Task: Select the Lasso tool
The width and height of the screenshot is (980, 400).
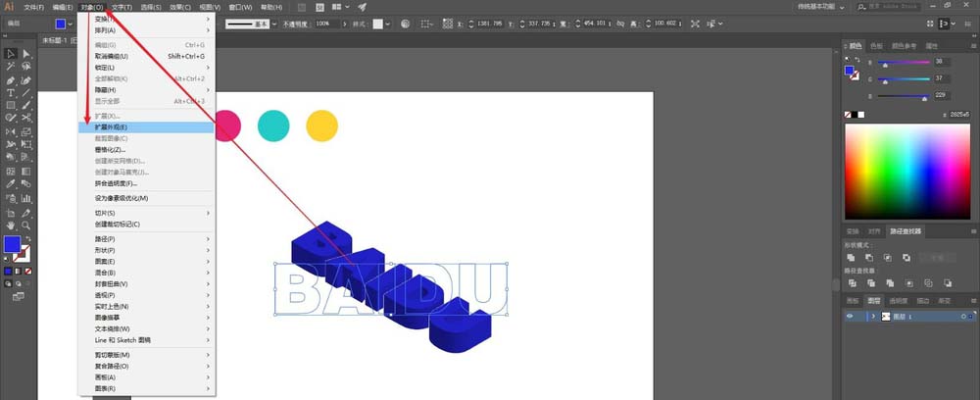Action: pos(26,67)
